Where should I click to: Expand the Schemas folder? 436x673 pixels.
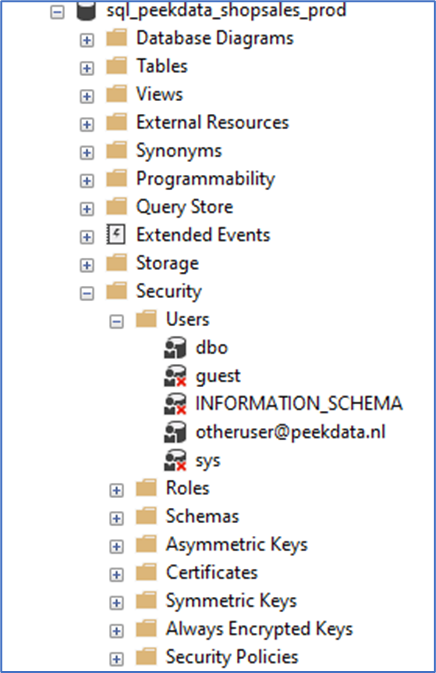click(116, 518)
